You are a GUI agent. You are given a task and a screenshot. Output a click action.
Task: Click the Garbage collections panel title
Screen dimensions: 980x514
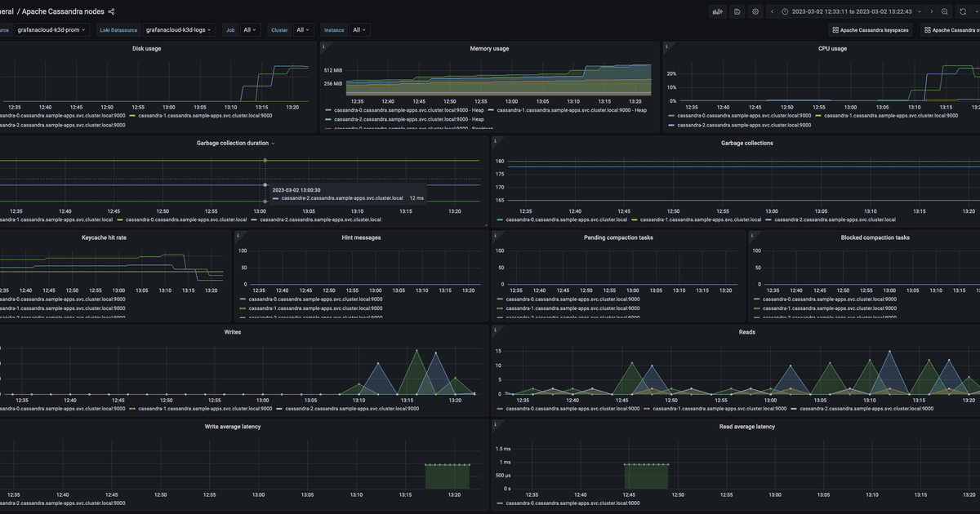point(747,143)
